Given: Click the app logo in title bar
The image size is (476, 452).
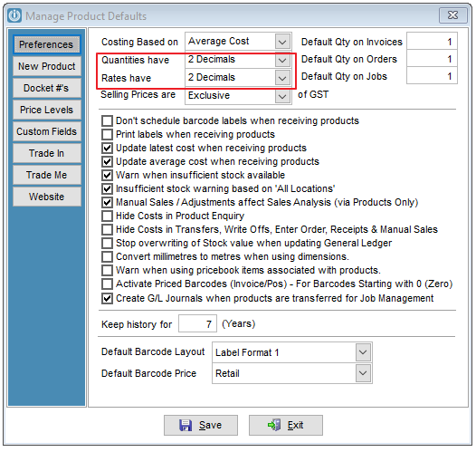Looking at the screenshot, I should click(14, 15).
